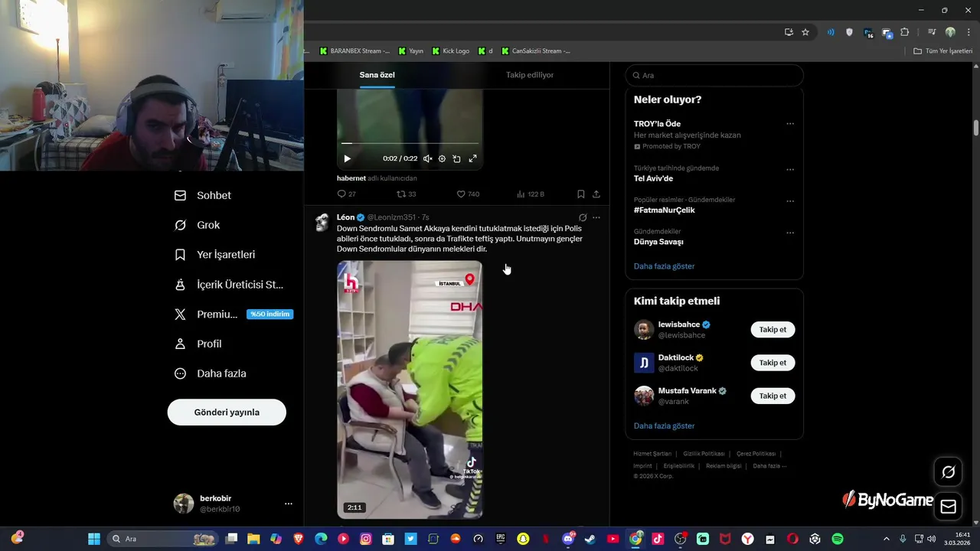Viewport: 980px width, 551px height.
Task: Repost the post with 33 reposts
Action: 406,194
